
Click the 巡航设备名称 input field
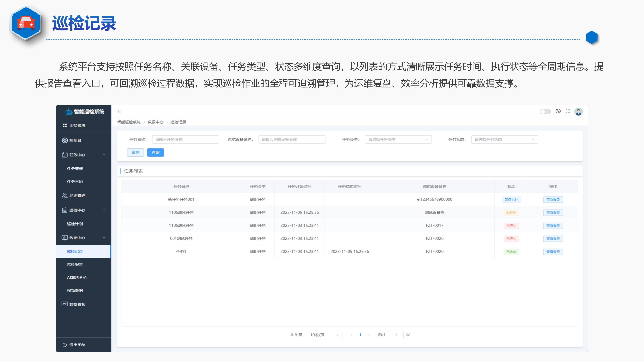pos(292,139)
